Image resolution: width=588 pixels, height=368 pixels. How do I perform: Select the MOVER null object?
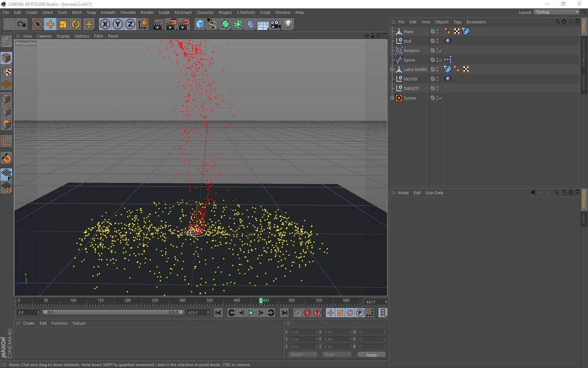(410, 79)
